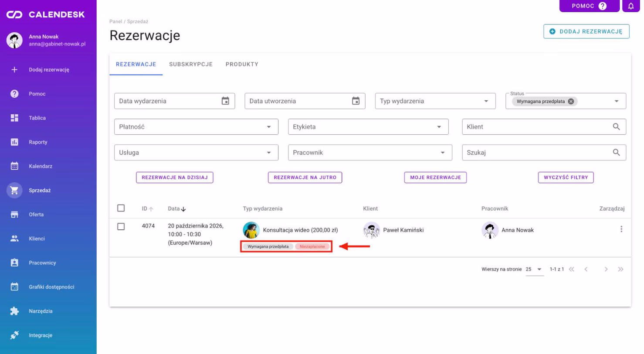Open the Raporty chart icon
The width and height of the screenshot is (644, 354).
pyautogui.click(x=14, y=142)
